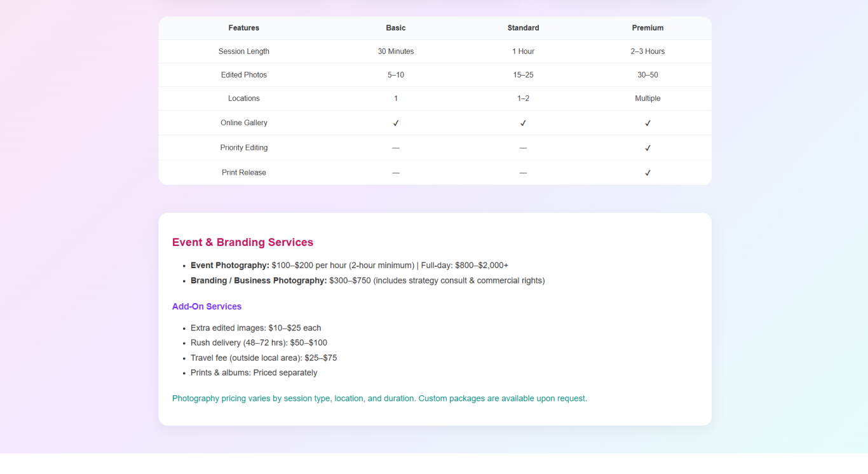Click the Event & Branding Services heading

tap(243, 242)
